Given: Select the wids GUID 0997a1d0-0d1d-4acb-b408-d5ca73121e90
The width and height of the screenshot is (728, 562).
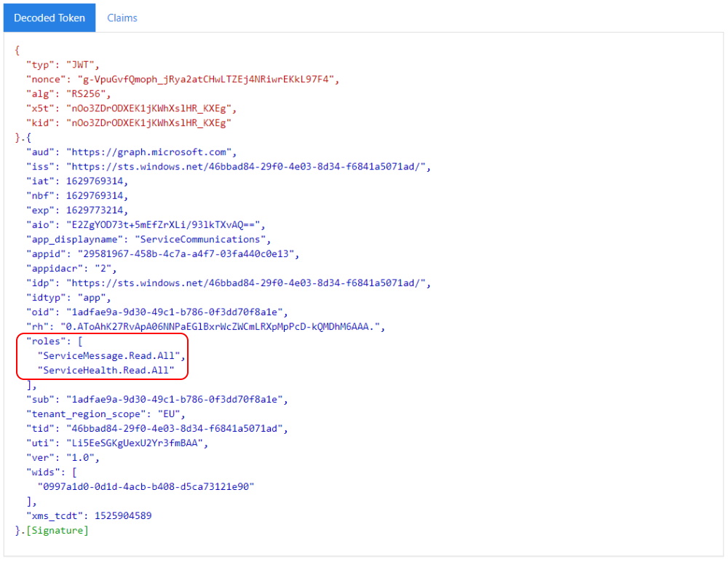Looking at the screenshot, I should (x=146, y=487).
